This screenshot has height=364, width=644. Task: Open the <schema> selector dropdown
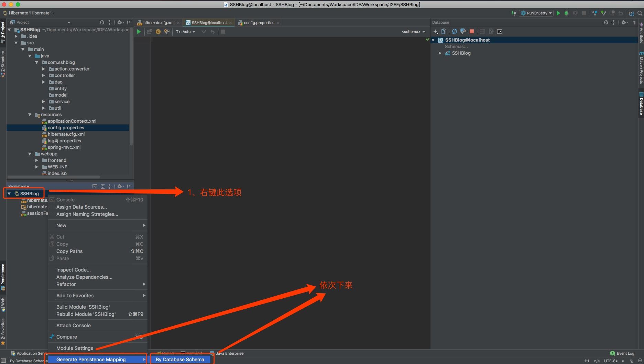413,32
